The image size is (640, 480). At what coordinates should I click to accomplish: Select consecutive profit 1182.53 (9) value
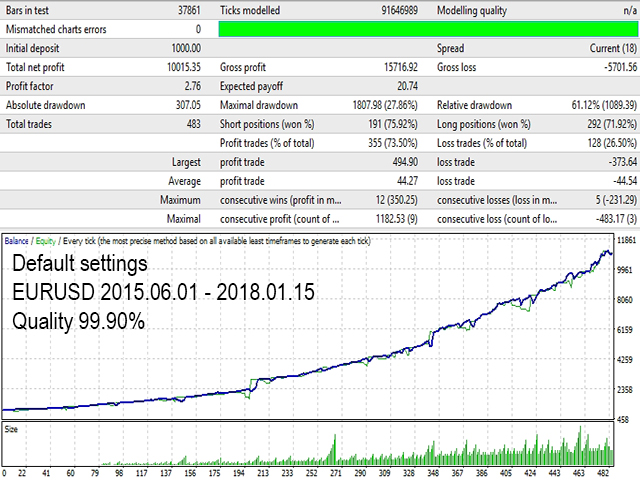[x=396, y=219]
